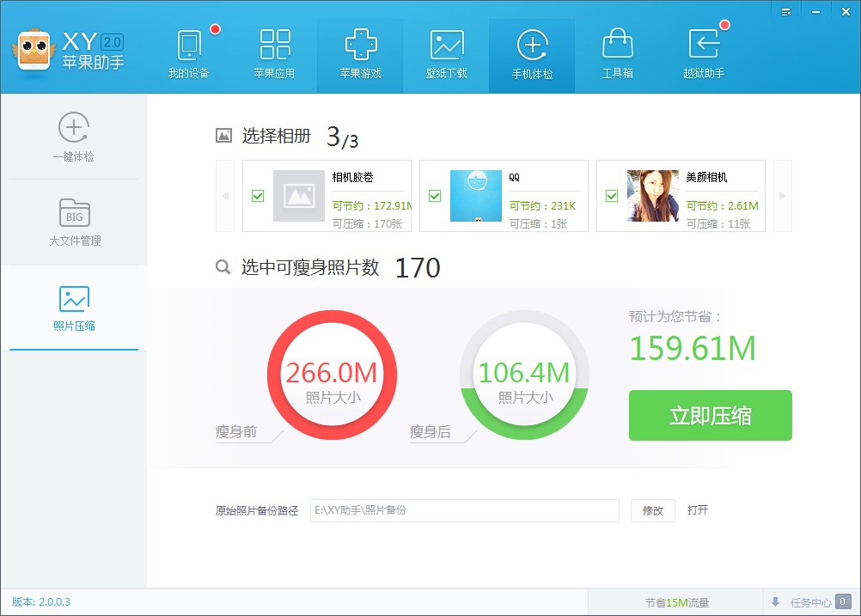
Task: Open 壁纸下载 wallpaper downloads
Action: pos(446,52)
